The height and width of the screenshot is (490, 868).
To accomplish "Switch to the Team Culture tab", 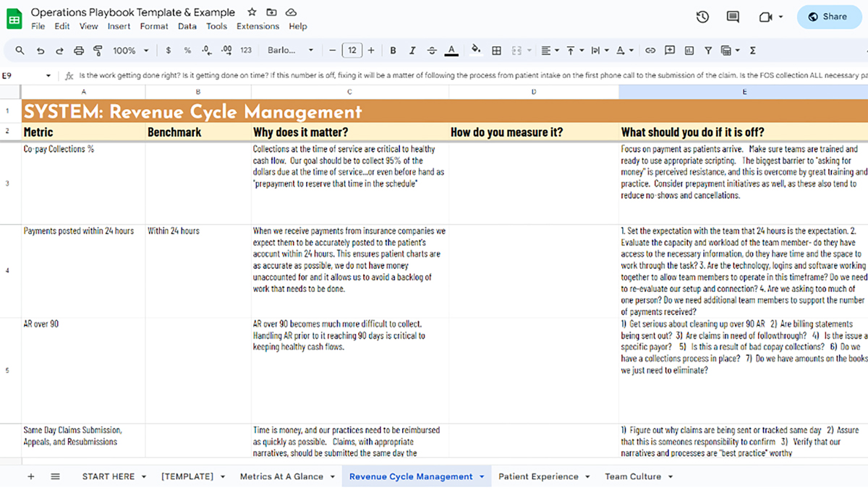I will click(x=638, y=476).
